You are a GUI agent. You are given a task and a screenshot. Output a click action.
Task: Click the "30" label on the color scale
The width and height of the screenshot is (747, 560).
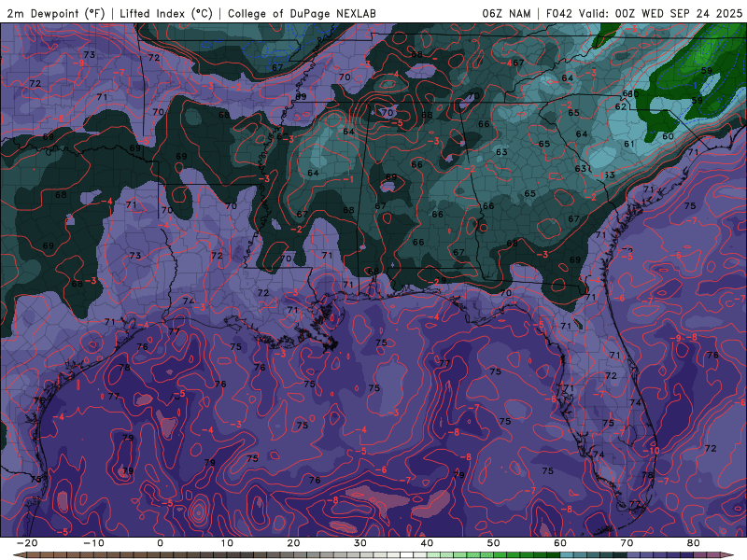360,543
